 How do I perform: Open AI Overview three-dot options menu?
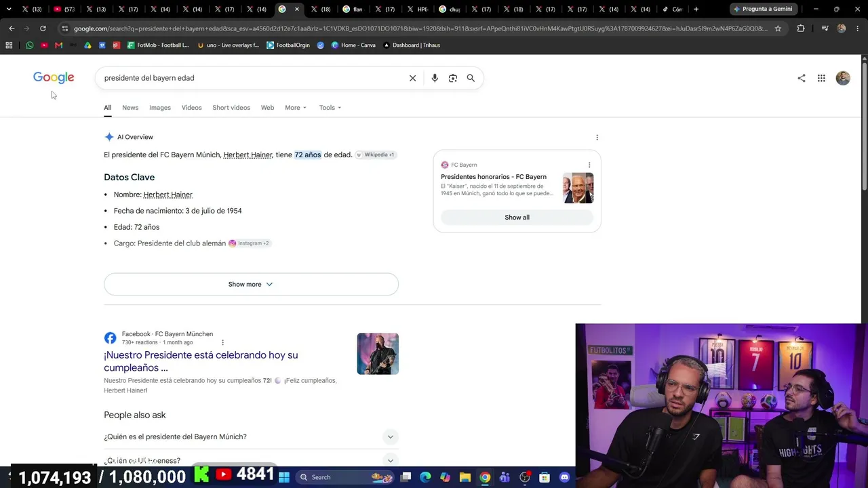(x=597, y=138)
